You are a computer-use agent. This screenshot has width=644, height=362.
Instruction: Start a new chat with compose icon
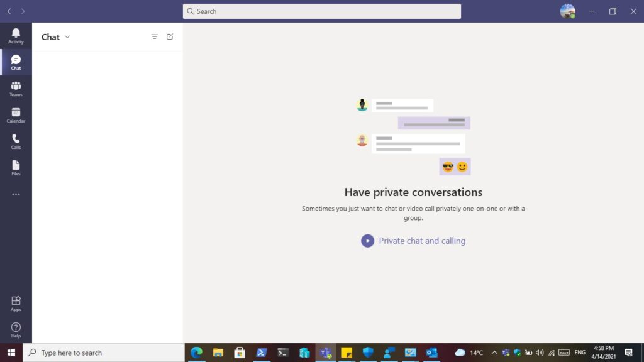(170, 37)
